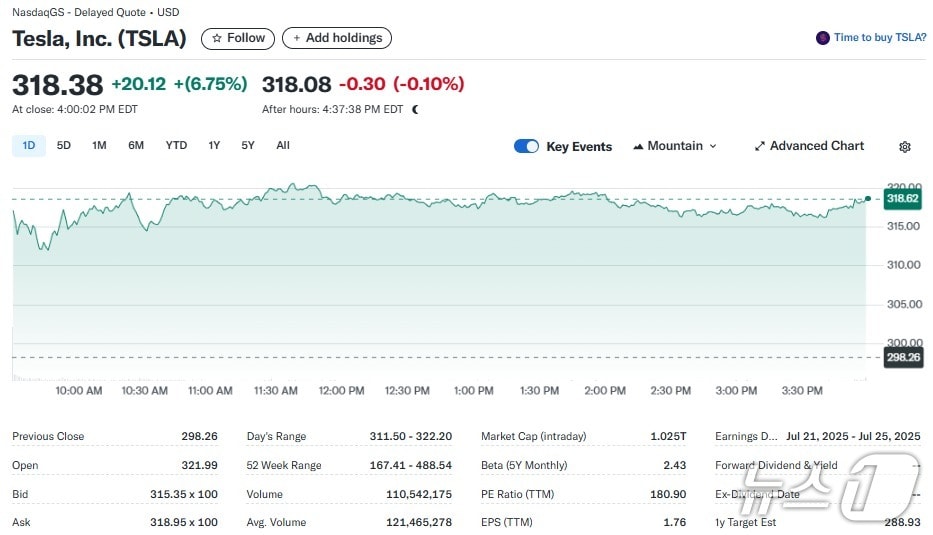This screenshot has width=933, height=535.
Task: Click the 298.26 previous close marker on chart
Action: (902, 357)
